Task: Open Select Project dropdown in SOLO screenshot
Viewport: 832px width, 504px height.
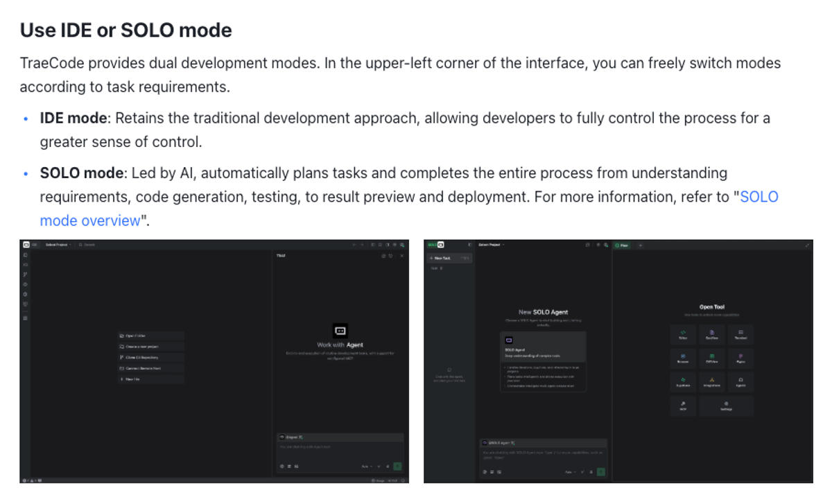Action: [x=492, y=245]
